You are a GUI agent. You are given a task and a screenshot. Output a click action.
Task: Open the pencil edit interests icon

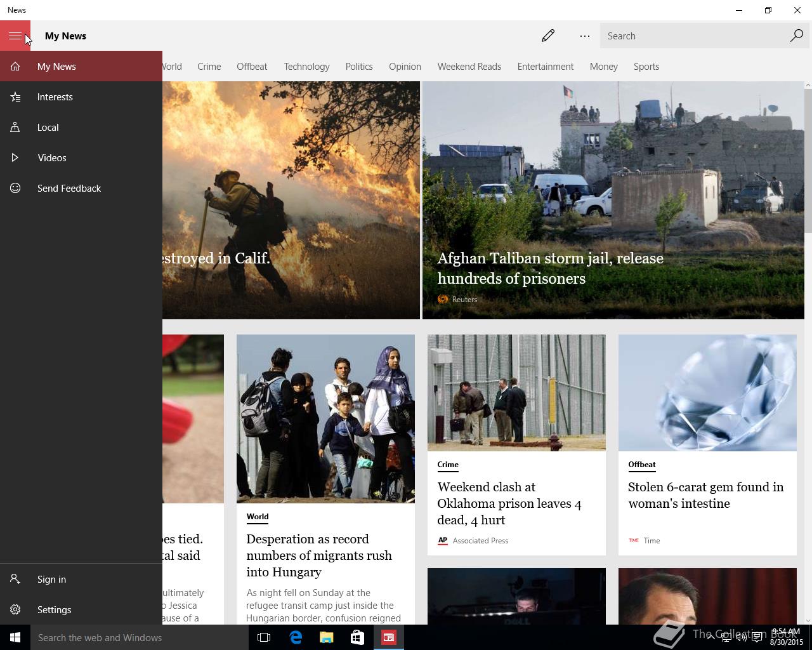pyautogui.click(x=548, y=36)
